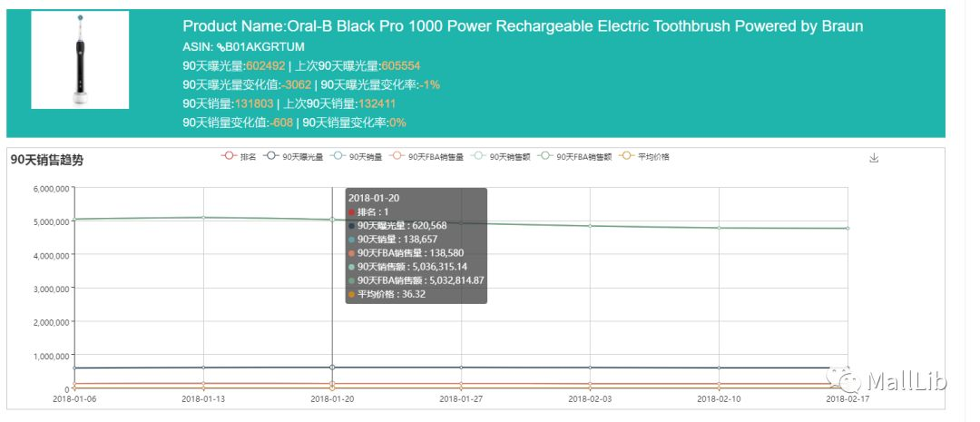Click the 3,000,000 y-axis label
The image size is (980, 422).
53,289
